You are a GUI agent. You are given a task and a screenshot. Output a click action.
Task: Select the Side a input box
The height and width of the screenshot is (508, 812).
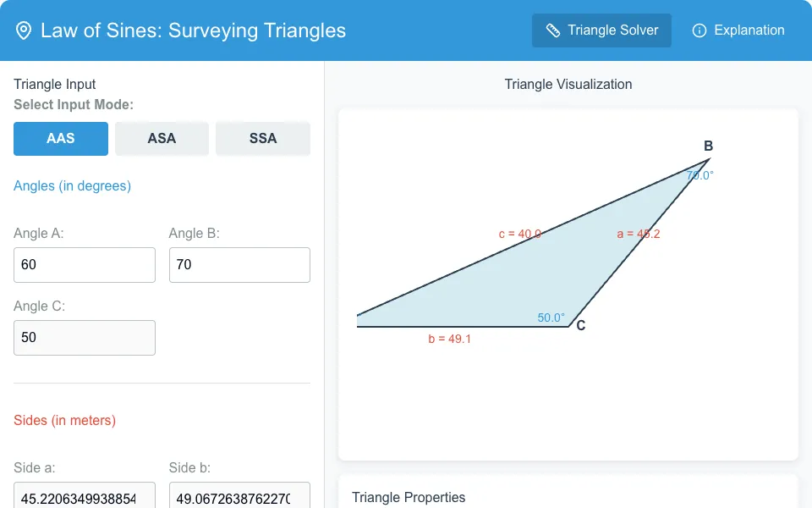tap(85, 495)
